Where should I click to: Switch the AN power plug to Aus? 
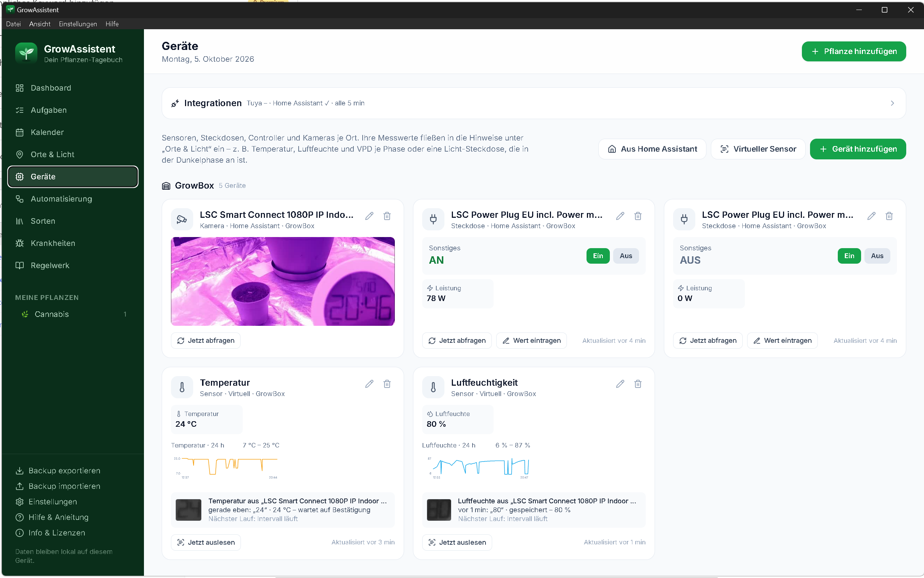point(626,256)
